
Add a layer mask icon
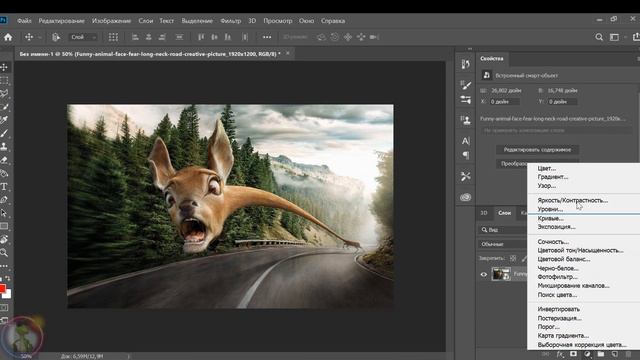(573, 354)
